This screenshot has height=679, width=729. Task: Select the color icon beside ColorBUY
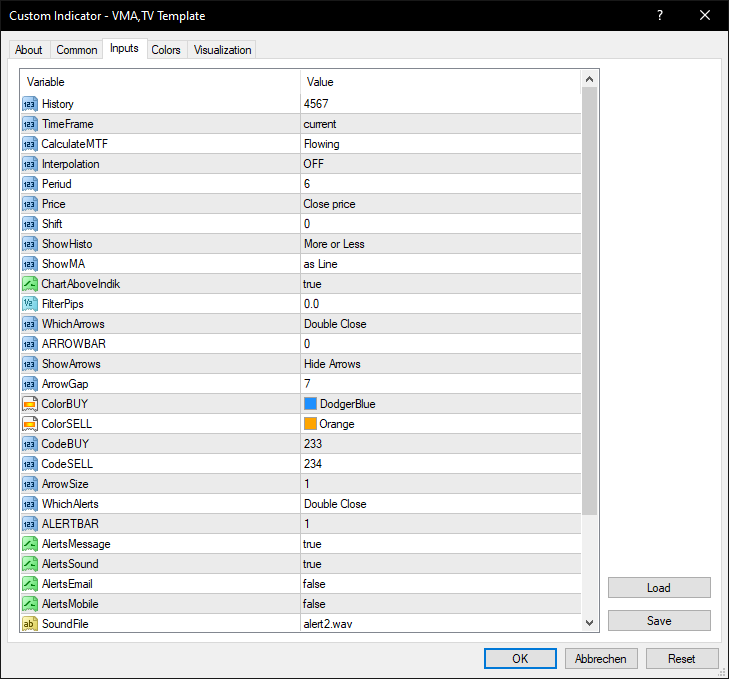click(x=30, y=404)
